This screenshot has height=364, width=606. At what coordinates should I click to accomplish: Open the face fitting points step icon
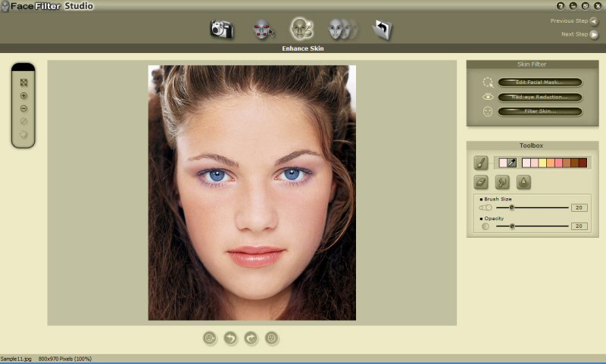pos(263,30)
